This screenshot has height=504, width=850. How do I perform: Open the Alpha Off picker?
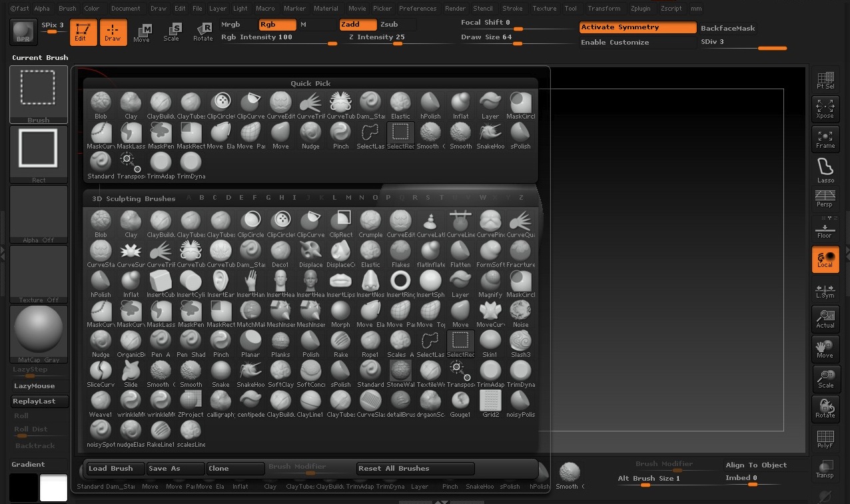coord(39,214)
